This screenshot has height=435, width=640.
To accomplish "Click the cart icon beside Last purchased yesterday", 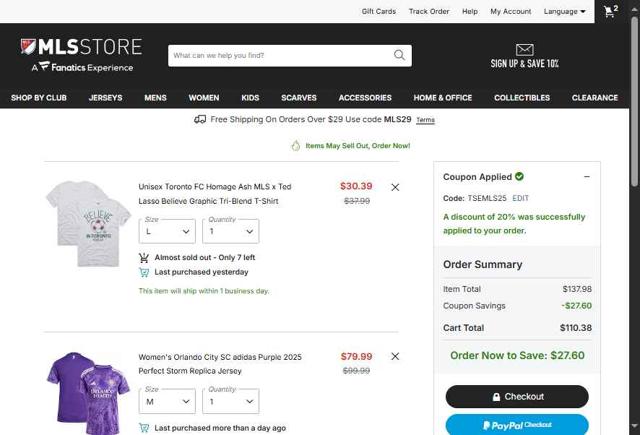I will tap(144, 272).
